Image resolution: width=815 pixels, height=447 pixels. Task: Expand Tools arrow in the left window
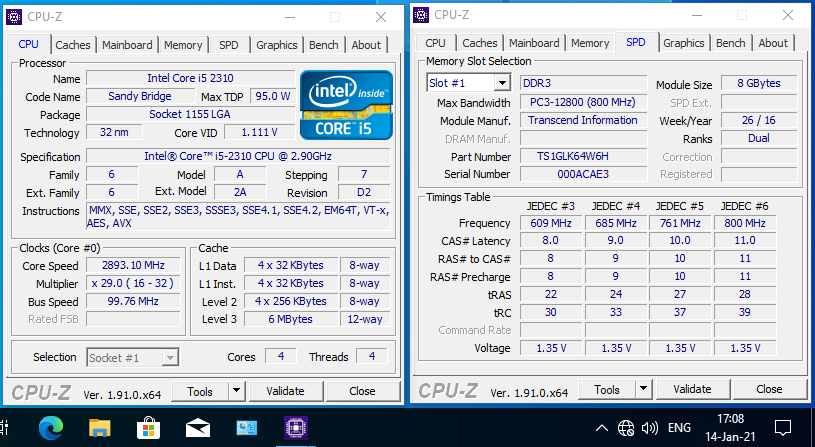236,391
